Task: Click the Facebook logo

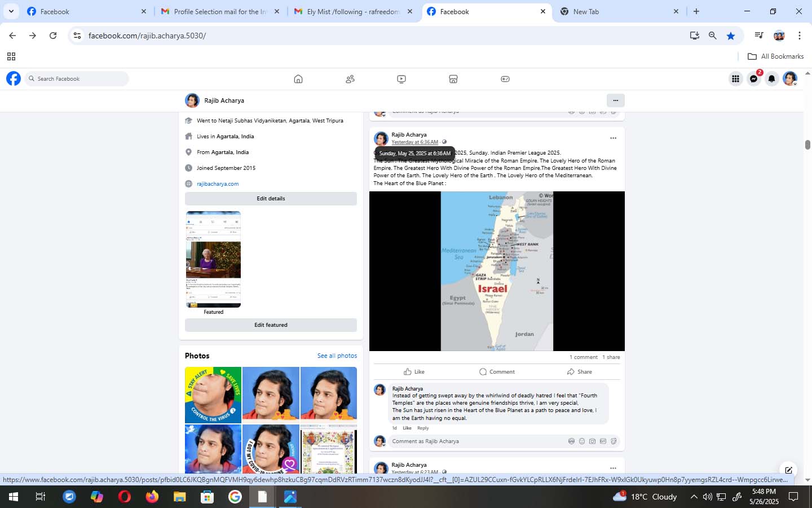Action: (x=14, y=78)
